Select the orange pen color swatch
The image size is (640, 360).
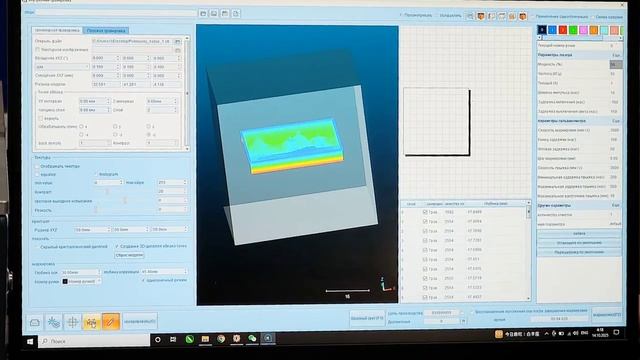point(593,30)
